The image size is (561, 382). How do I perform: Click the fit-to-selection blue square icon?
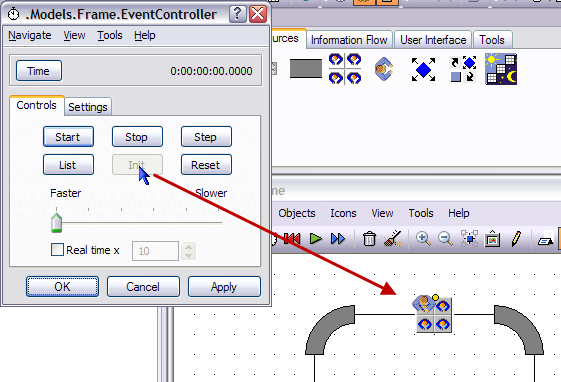pos(469,239)
